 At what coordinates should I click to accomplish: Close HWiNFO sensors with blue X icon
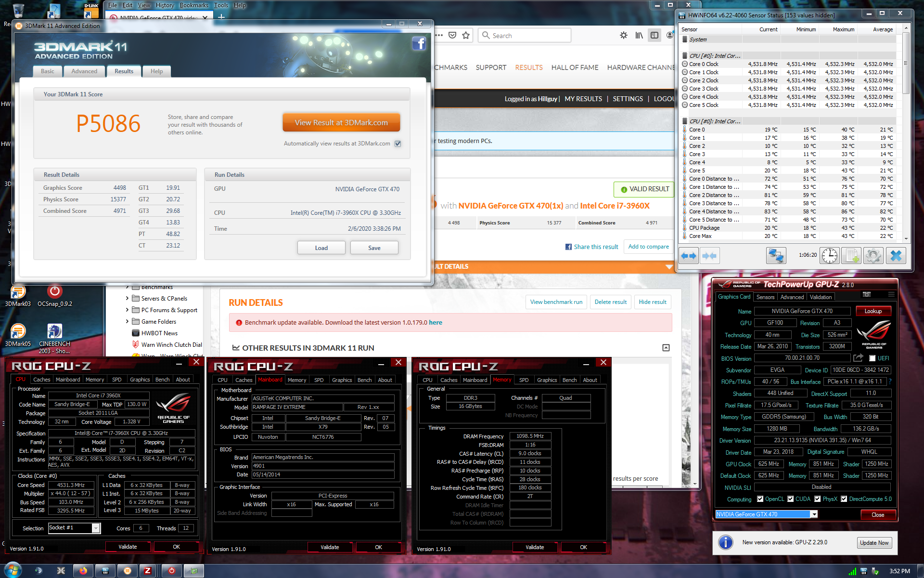896,256
